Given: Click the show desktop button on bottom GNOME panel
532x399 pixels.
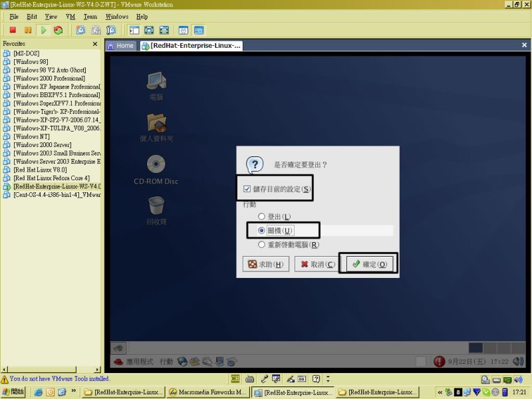Looking at the screenshot, I should pyautogui.click(x=118, y=348).
